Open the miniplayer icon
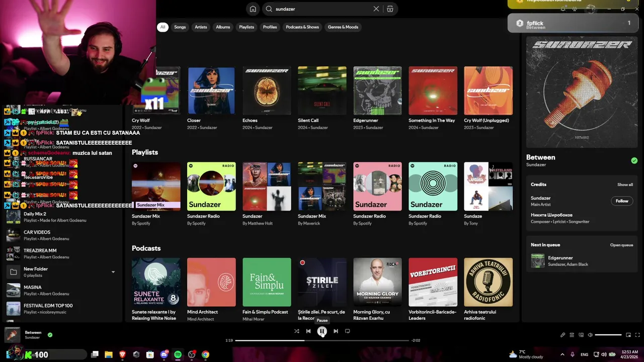 pos(628,335)
